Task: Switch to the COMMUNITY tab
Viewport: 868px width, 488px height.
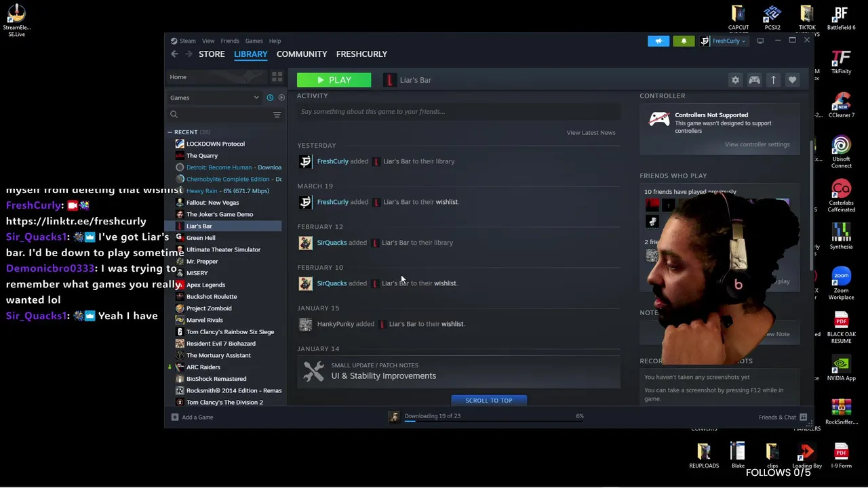Action: pyautogui.click(x=302, y=54)
